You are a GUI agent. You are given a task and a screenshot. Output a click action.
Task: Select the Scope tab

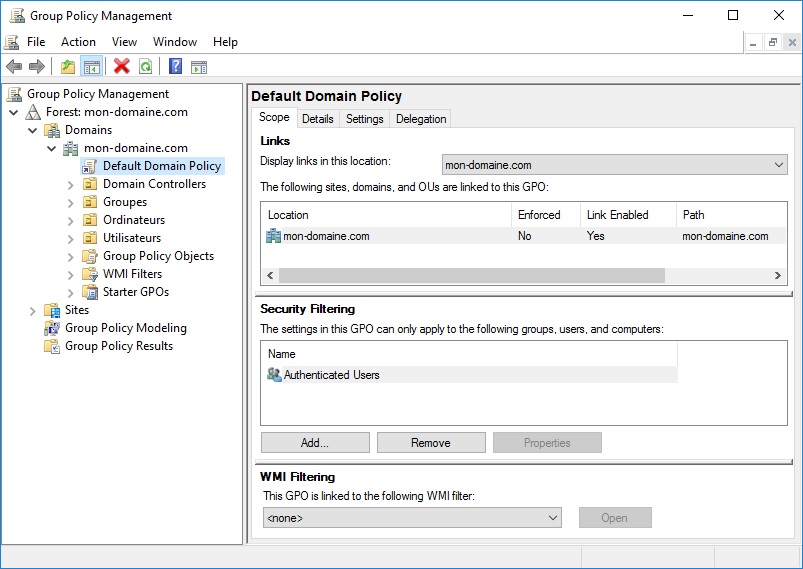(274, 117)
